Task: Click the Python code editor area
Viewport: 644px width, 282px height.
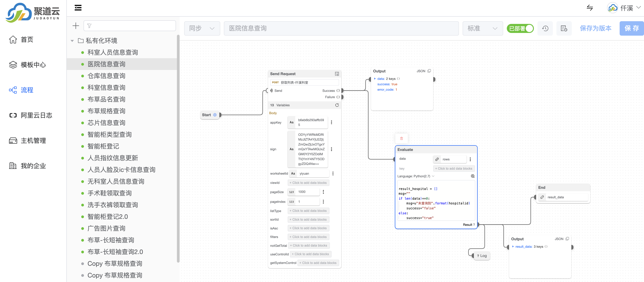Action: point(436,201)
